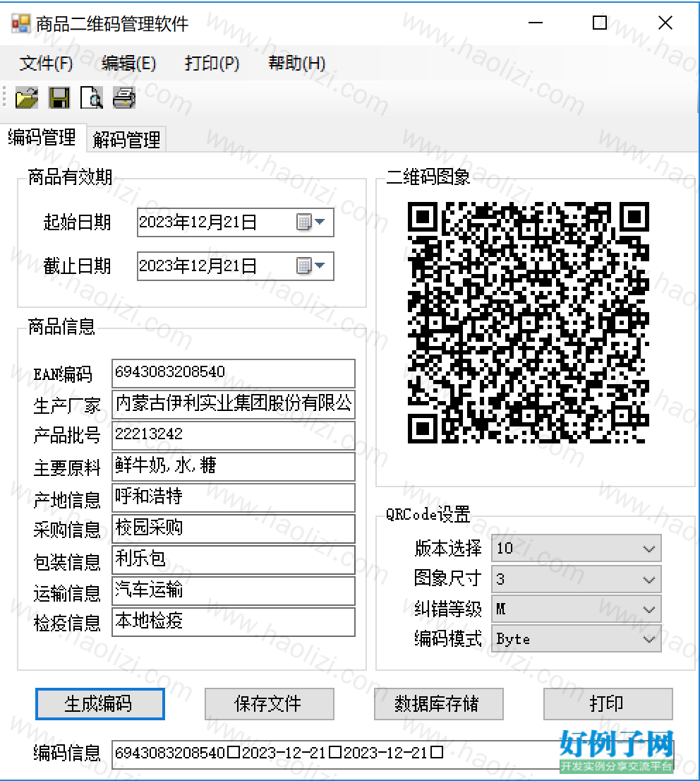Click the 生成编码 button
The width and height of the screenshot is (700, 781).
(x=100, y=704)
